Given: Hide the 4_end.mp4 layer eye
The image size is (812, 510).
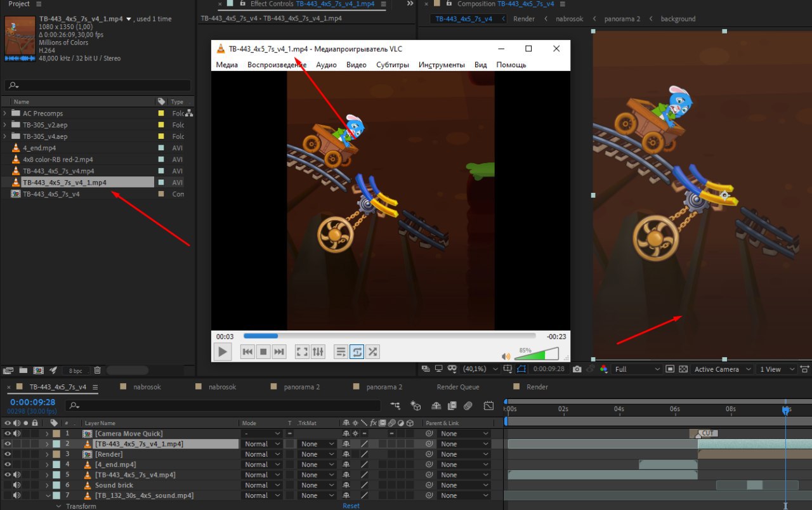Looking at the screenshot, I should coord(8,464).
